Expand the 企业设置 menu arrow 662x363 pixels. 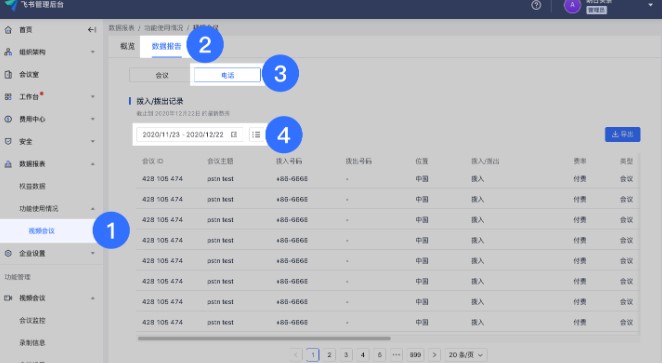92,253
